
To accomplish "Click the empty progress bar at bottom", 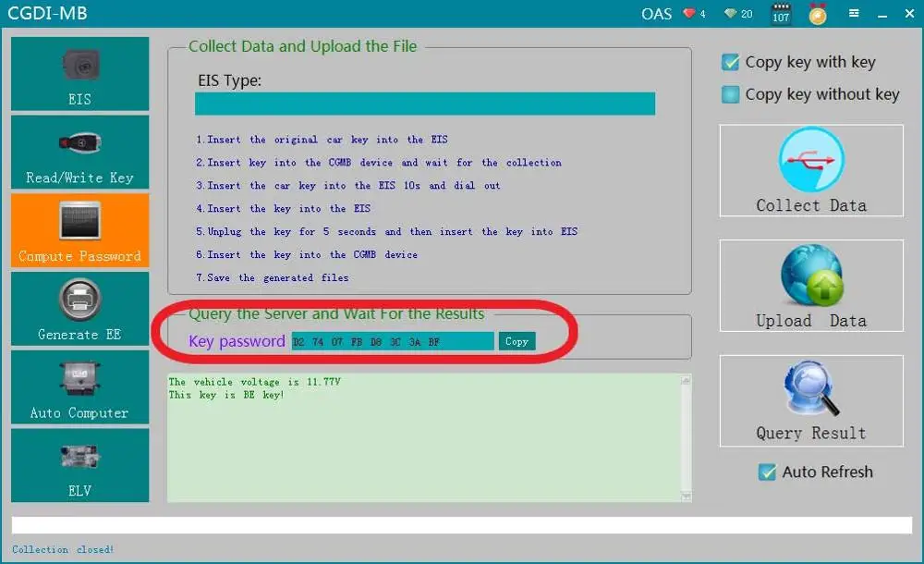I will click(462, 526).
